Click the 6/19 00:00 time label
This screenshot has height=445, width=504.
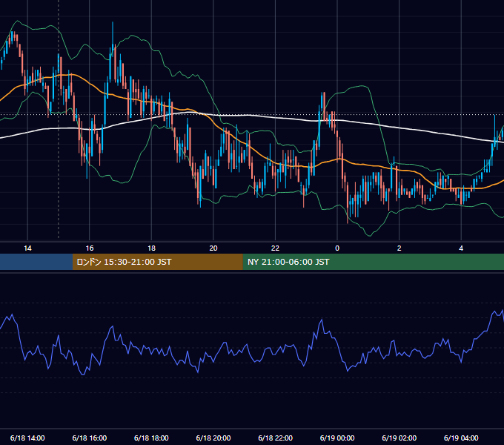point(337,438)
